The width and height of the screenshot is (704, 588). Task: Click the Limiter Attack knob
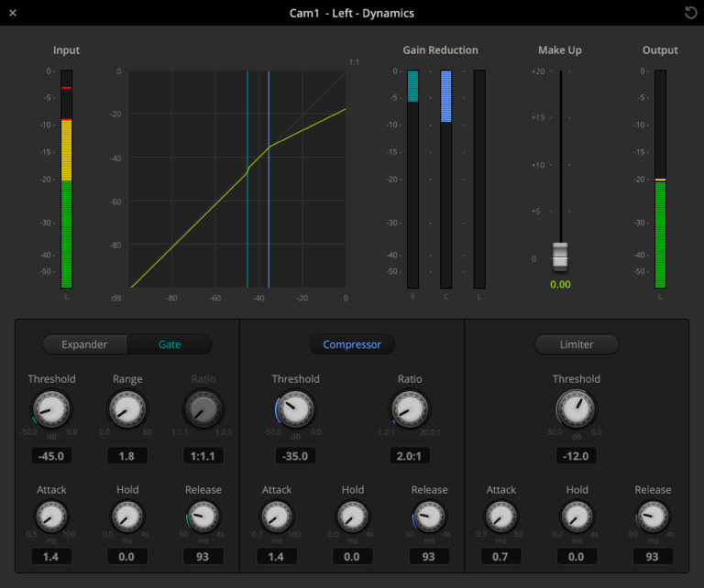click(501, 517)
